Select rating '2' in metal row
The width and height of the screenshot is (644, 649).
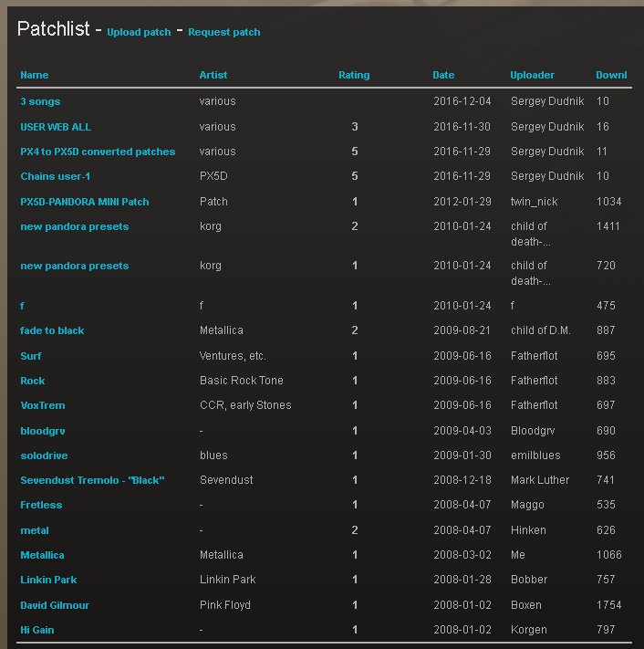[x=355, y=530]
